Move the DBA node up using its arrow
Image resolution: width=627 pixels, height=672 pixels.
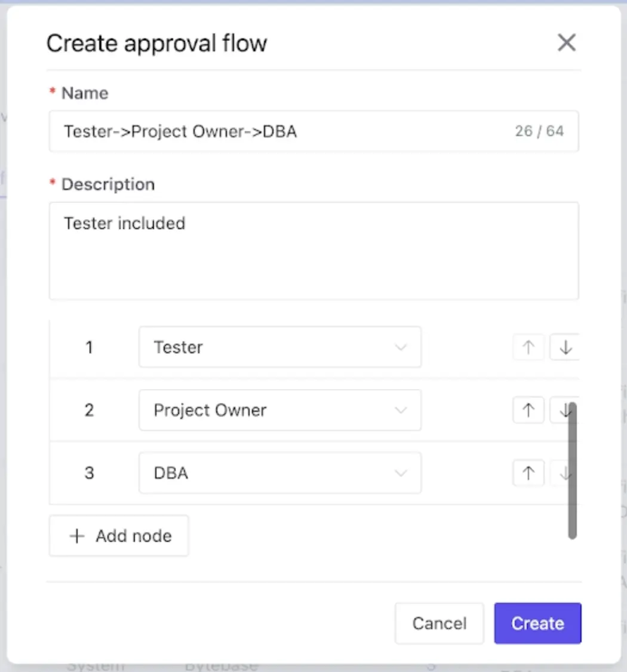[x=528, y=473]
